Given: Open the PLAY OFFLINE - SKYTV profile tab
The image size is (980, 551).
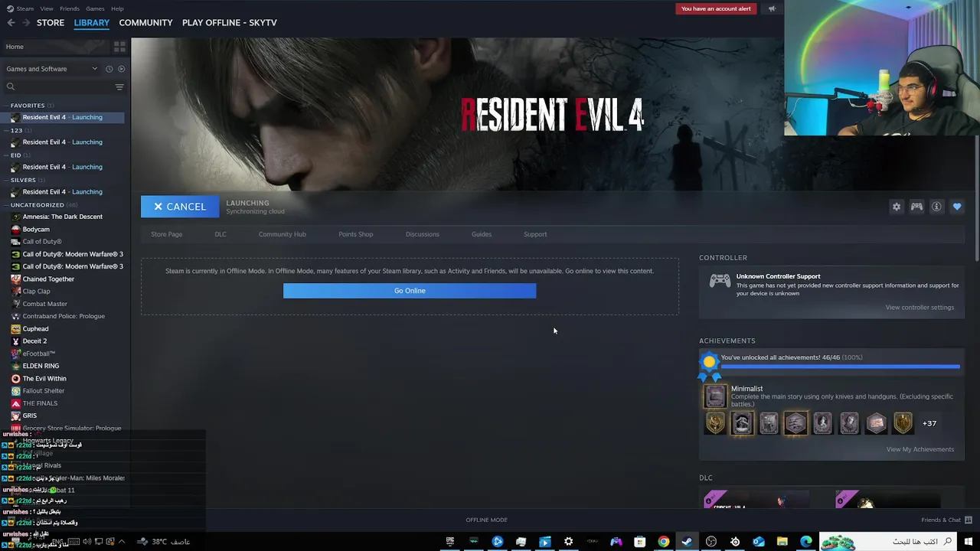Looking at the screenshot, I should (230, 23).
